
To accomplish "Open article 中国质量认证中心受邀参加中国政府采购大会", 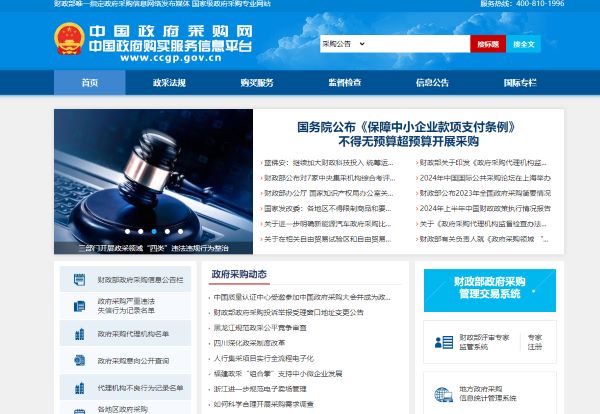I will (x=302, y=297).
